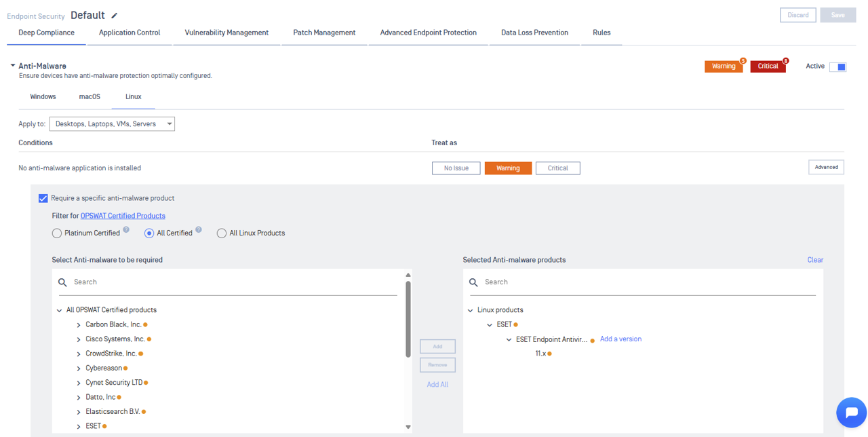
Task: Collapse All OPSWAT Certified products node
Action: pos(60,310)
